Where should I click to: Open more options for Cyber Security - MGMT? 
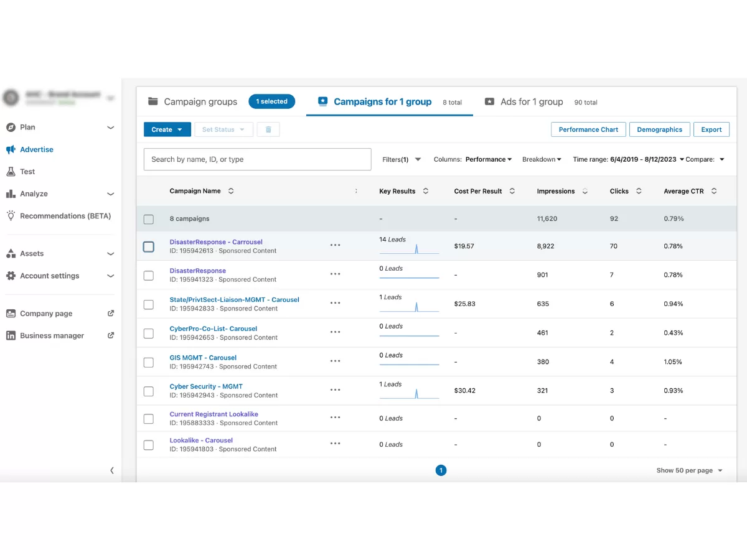[335, 390]
